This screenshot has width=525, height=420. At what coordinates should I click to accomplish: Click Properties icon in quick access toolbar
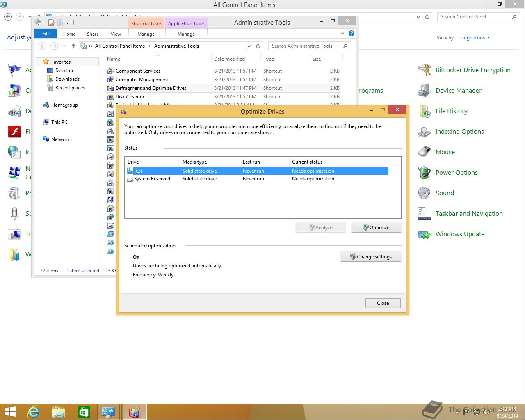tap(51, 23)
